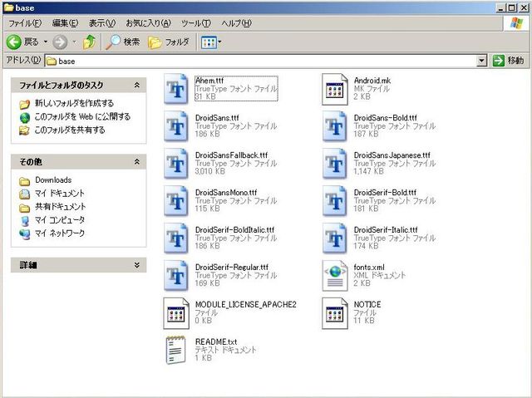The height and width of the screenshot is (398, 532).
Task: Open the Downloads link in sidebar
Action: pyautogui.click(x=52, y=180)
